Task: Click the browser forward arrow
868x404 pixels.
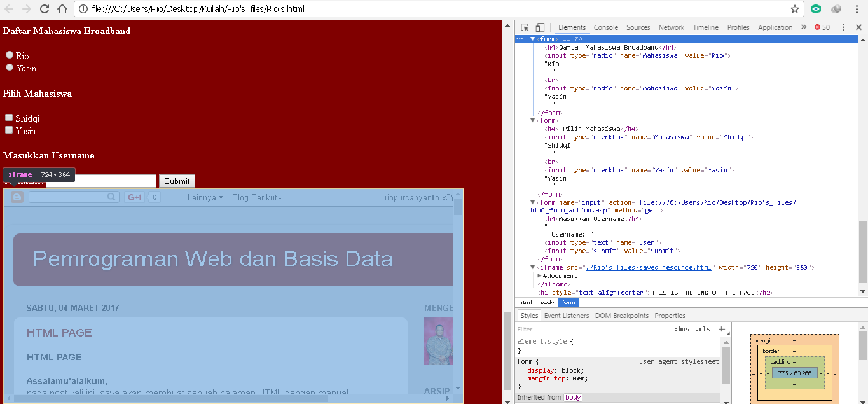Action: tap(27, 9)
